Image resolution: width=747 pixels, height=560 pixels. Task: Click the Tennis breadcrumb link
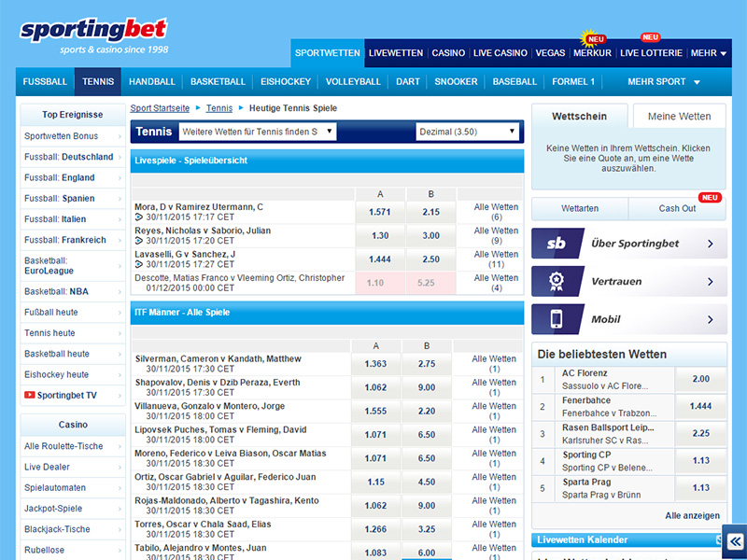(x=219, y=108)
